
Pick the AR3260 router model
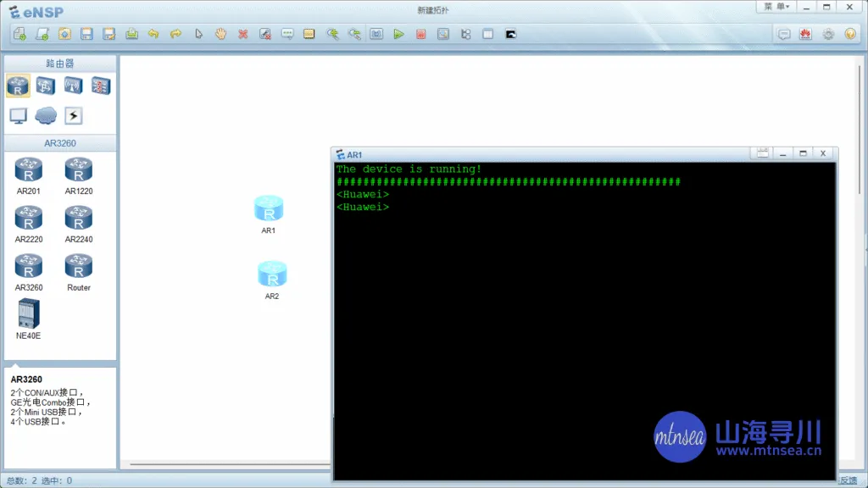click(28, 273)
